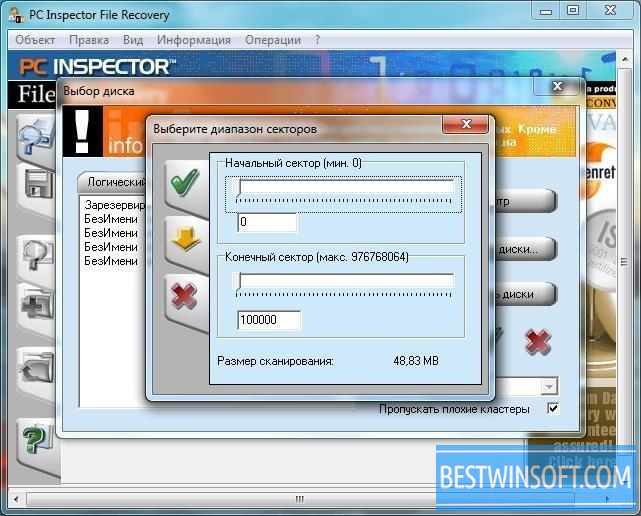641x516 pixels.
Task: Click the red X in Выбор диска dialog
Action: click(537, 341)
